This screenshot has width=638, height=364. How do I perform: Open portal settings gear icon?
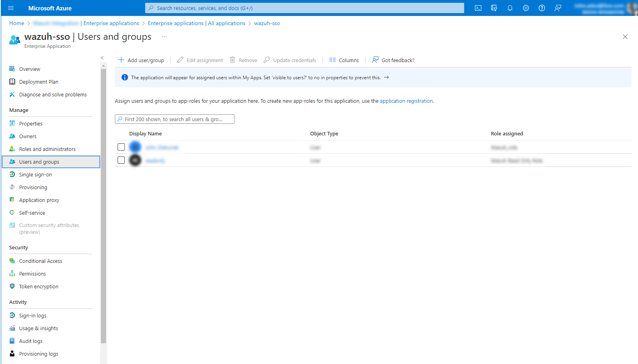tap(526, 8)
